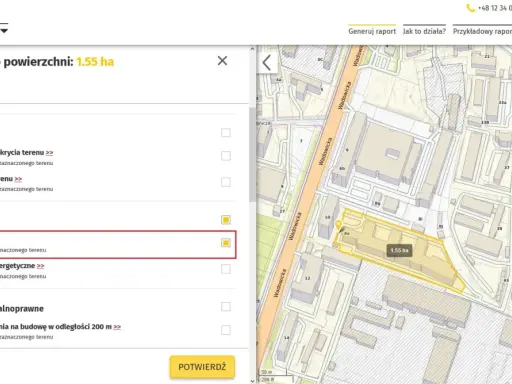Click the map scale bar

[276, 376]
